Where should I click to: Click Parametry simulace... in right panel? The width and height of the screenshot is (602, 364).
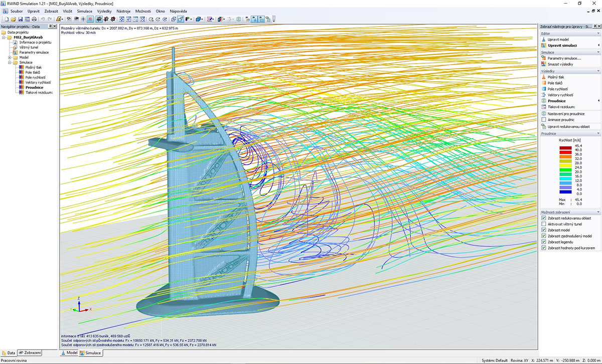(x=564, y=58)
